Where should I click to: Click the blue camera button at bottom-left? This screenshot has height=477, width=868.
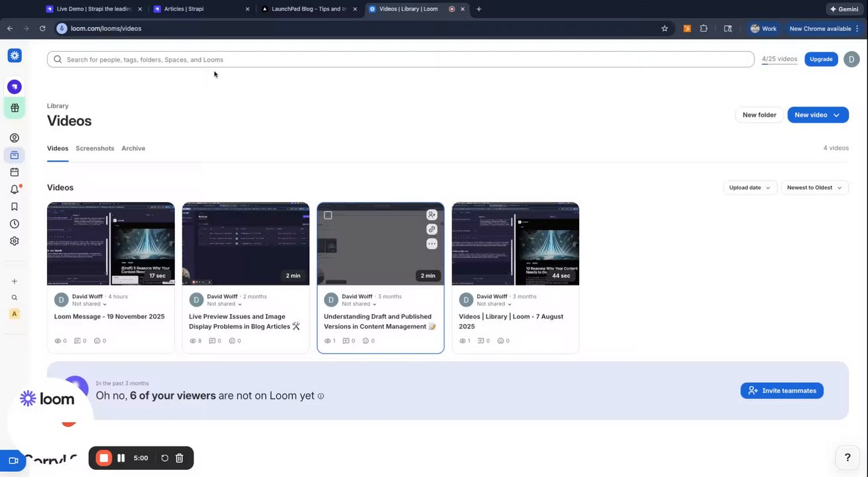13,460
